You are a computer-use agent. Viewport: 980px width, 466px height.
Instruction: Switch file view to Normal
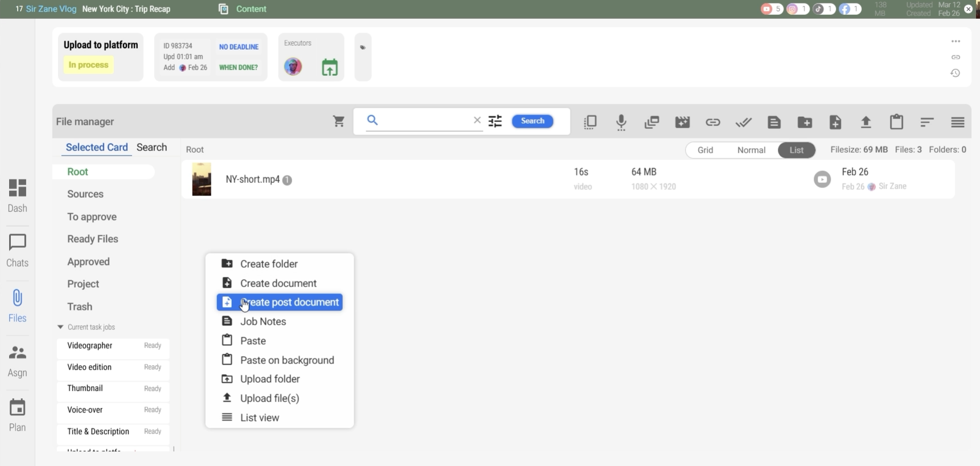click(x=751, y=150)
